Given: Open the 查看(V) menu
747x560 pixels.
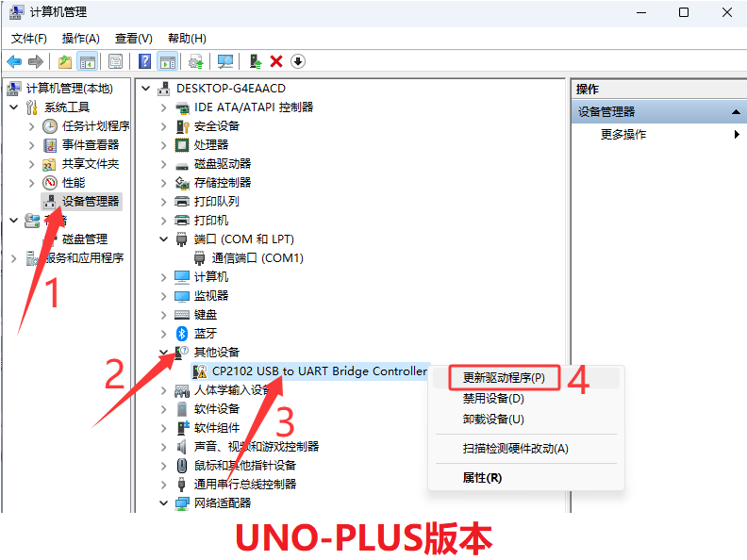Looking at the screenshot, I should point(134,39).
